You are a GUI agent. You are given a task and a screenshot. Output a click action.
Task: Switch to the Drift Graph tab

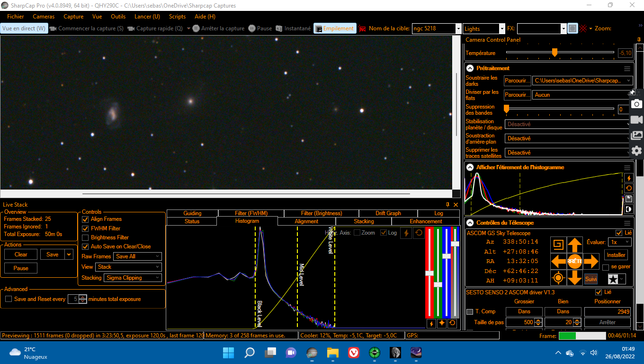pos(388,213)
